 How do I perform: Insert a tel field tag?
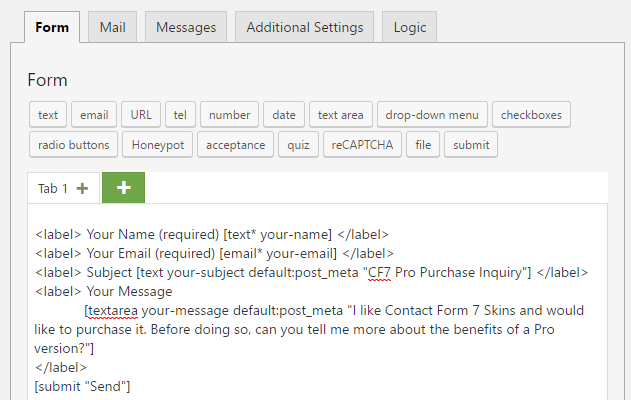coord(180,115)
